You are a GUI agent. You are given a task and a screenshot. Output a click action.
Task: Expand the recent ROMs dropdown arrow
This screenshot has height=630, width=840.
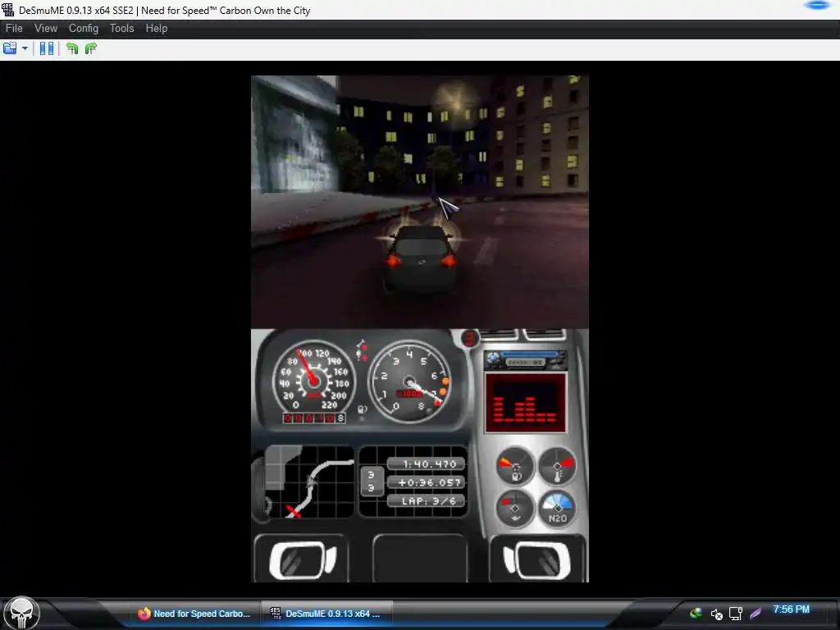click(x=25, y=48)
